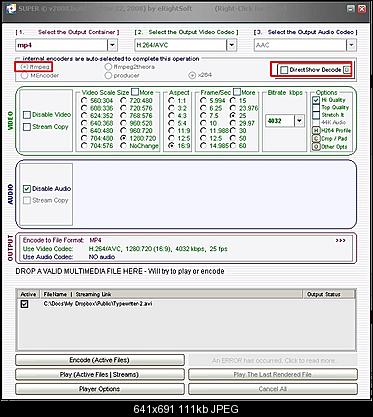Check More next to Frame/Sec

(x=237, y=92)
